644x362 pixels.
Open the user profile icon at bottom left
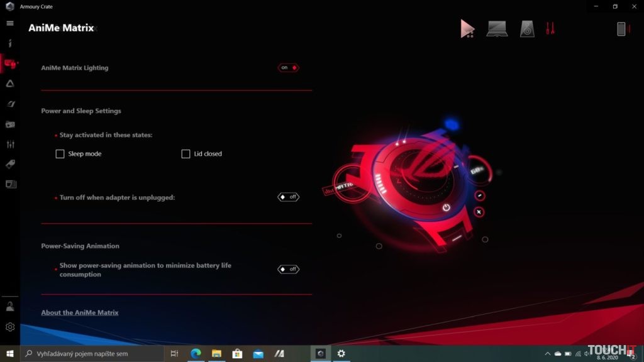(9, 306)
